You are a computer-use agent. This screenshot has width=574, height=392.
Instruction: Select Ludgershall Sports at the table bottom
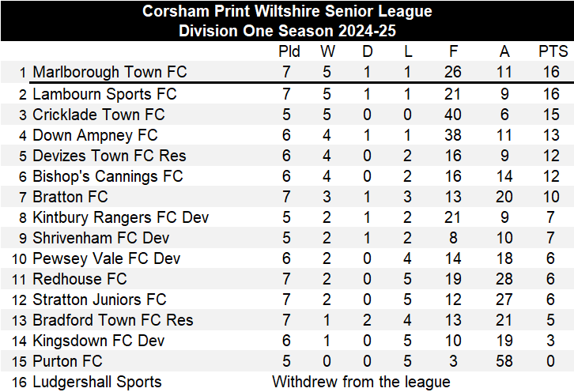[x=96, y=382]
